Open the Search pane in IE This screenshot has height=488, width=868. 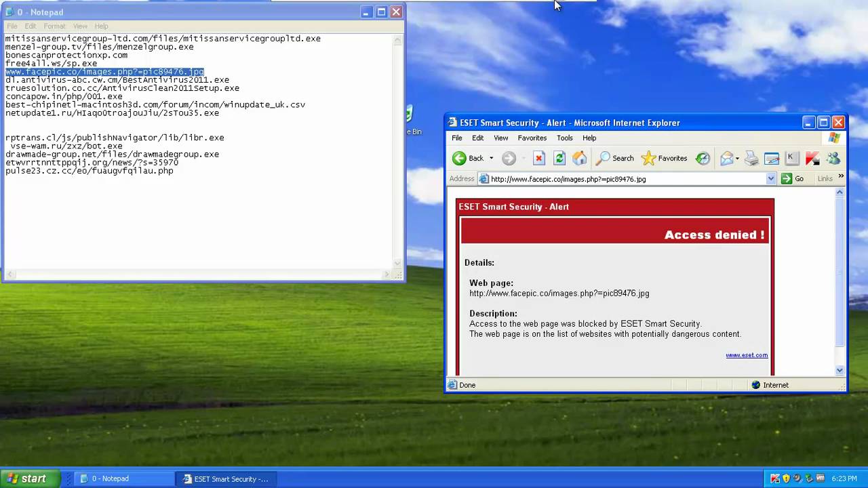614,159
